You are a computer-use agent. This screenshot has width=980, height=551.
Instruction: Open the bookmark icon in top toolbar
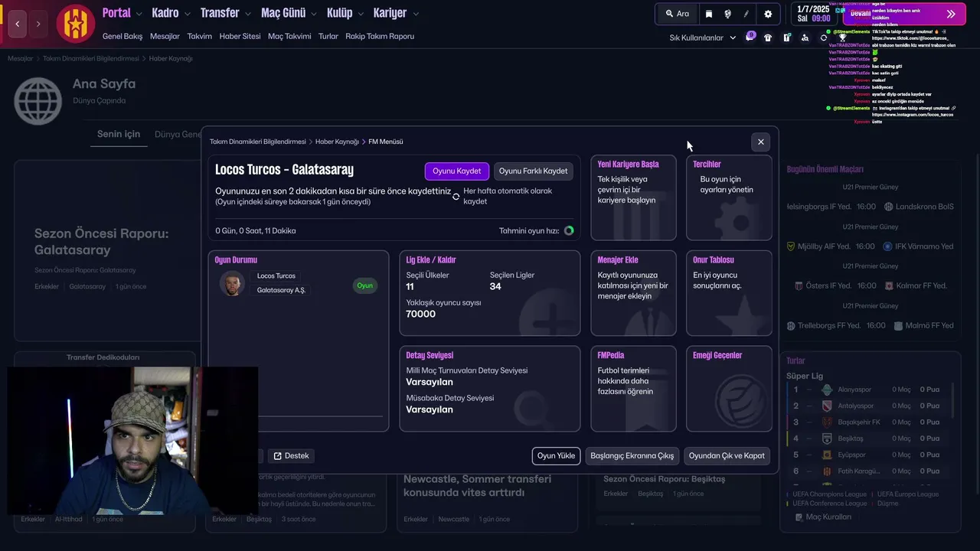(x=709, y=14)
